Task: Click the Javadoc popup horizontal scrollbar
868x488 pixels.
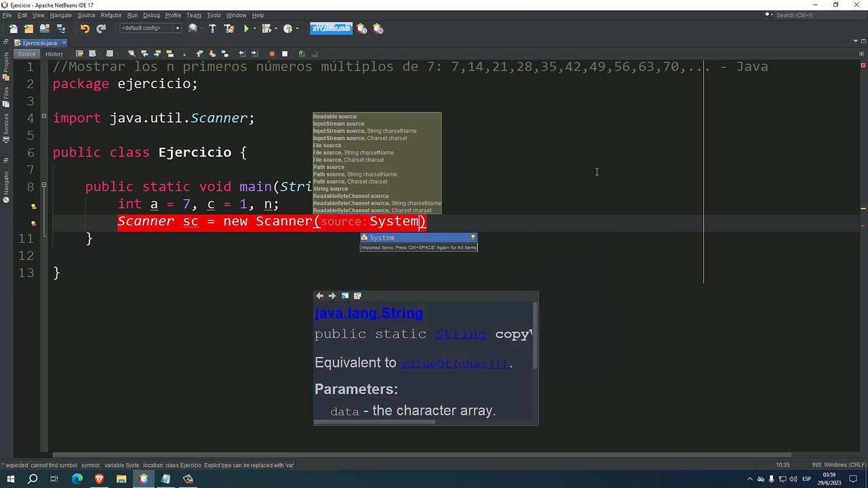Action: coord(375,422)
